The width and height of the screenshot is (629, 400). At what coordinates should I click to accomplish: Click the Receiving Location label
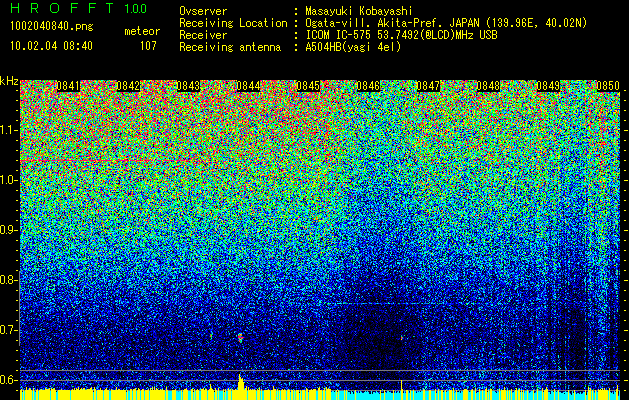point(233,23)
